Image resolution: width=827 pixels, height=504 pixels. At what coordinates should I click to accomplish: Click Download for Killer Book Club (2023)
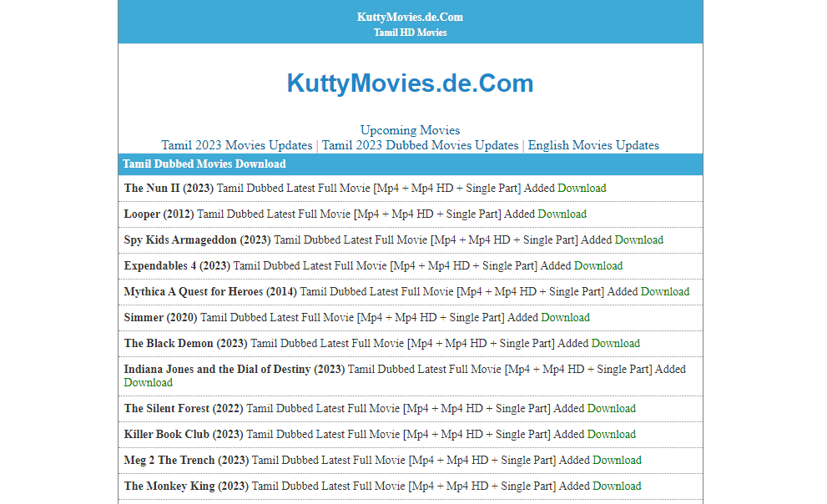coord(612,435)
